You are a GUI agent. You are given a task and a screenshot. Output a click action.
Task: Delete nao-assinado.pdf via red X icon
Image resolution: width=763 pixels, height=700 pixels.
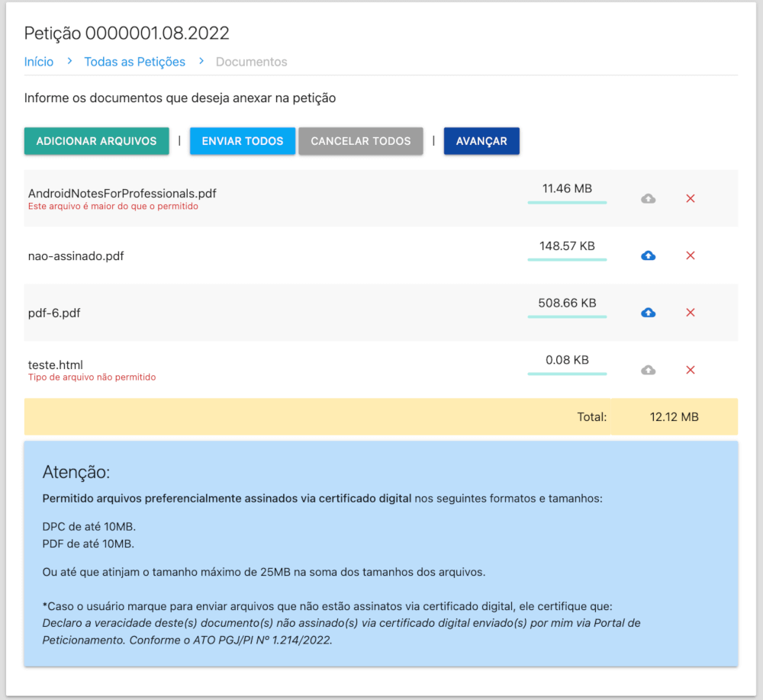(x=690, y=255)
